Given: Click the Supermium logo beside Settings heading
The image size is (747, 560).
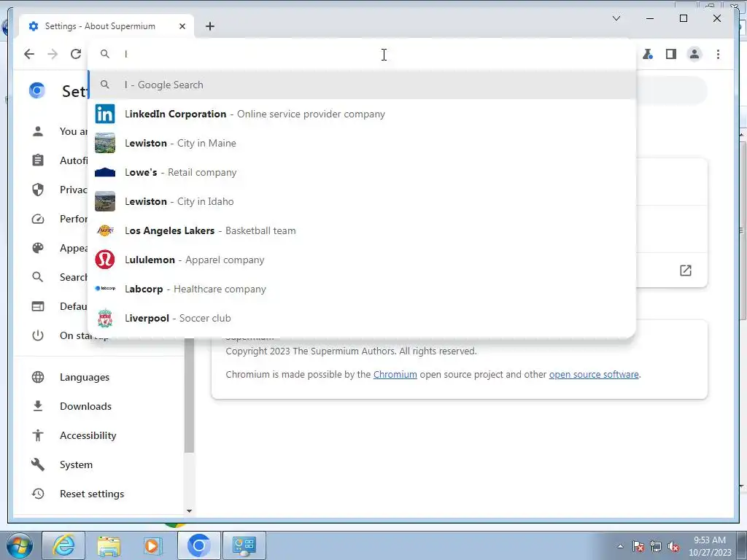Looking at the screenshot, I should (37, 90).
